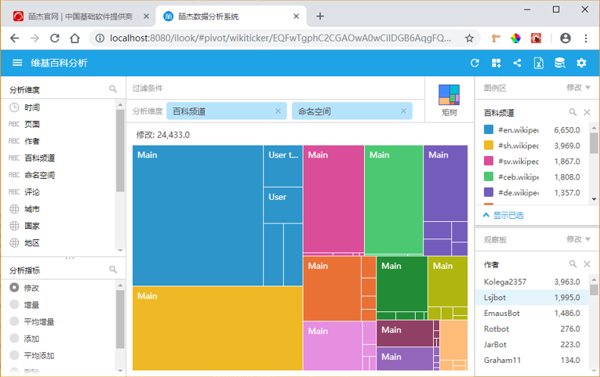600x377 pixels.
Task: Select Lsjbot in the 作者 list
Action: 532,297
